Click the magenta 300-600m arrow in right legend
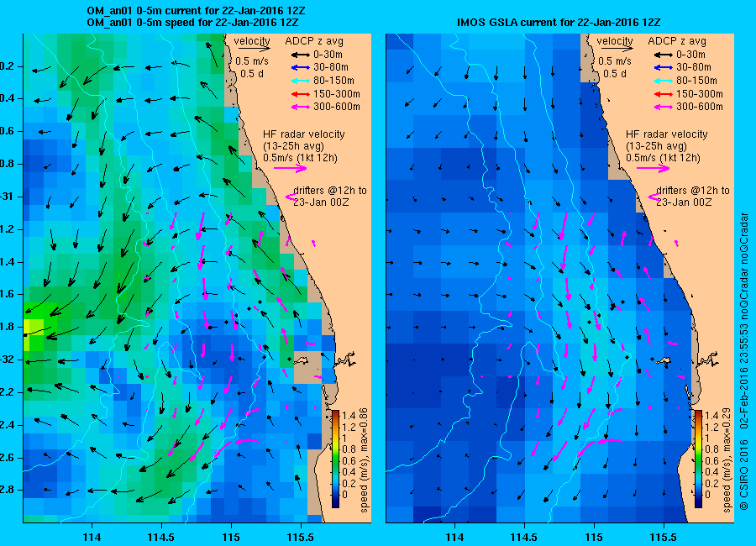Image resolution: width=756 pixels, height=546 pixels. (x=664, y=107)
